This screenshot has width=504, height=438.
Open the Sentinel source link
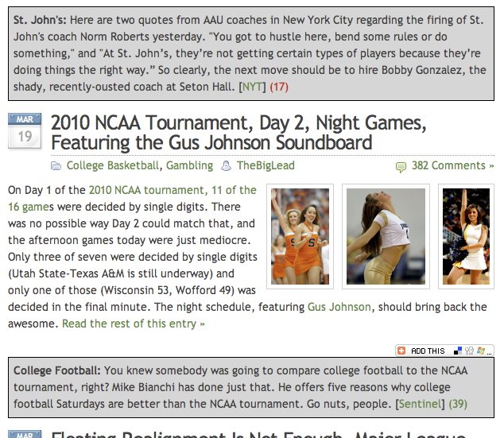421,404
